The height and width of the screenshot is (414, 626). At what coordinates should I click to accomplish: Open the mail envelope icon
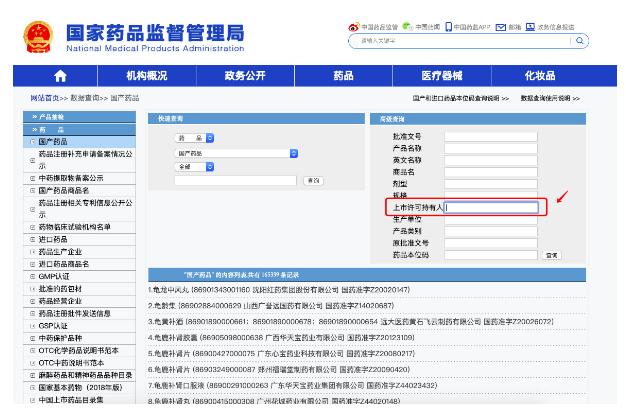(501, 27)
